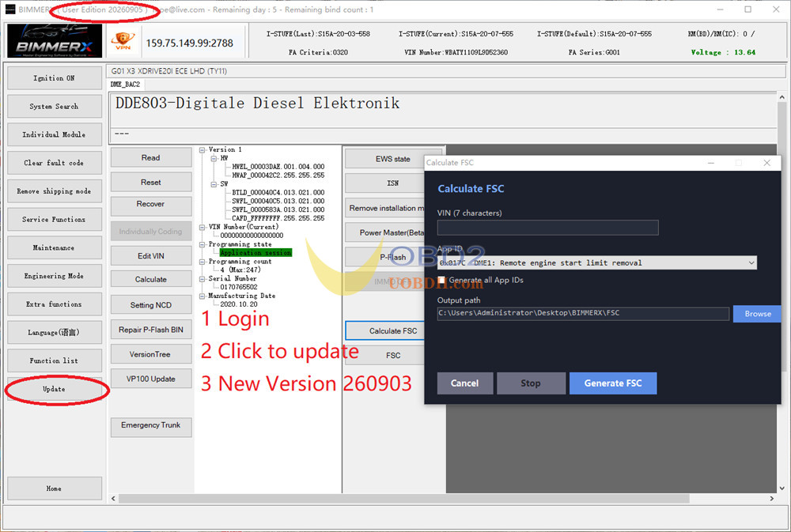Open the App ID dropdown
791x532 pixels.
(x=596, y=262)
